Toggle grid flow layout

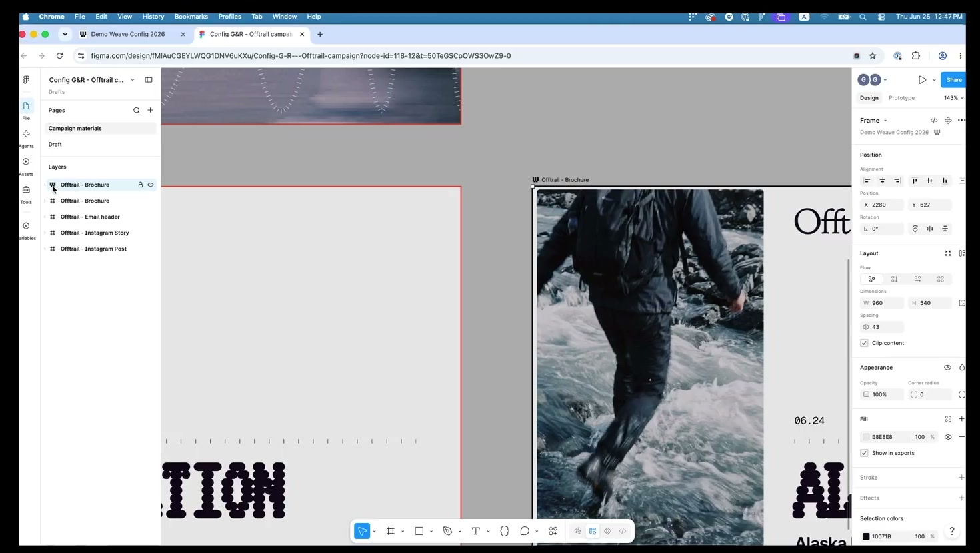[x=941, y=279]
